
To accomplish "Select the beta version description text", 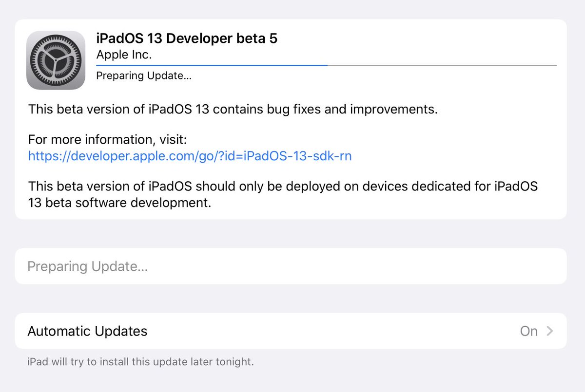I will click(234, 109).
